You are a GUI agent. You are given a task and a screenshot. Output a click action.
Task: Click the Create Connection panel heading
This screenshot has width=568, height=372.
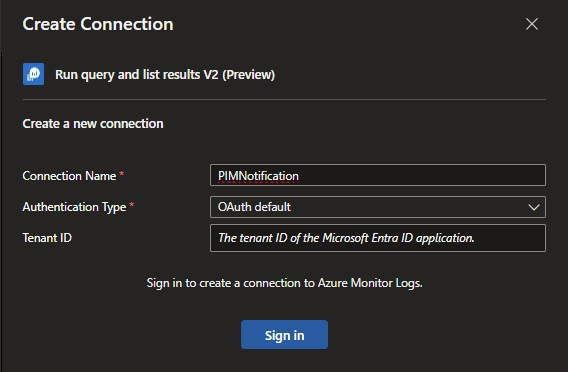pos(98,24)
